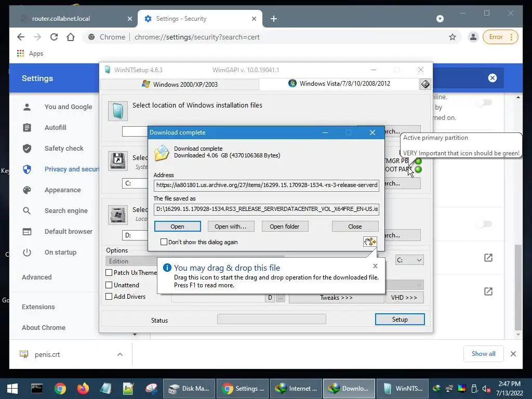This screenshot has height=399, width=532.
Task: Open the C: drive letter dropdown in Options
Action: coord(409,260)
